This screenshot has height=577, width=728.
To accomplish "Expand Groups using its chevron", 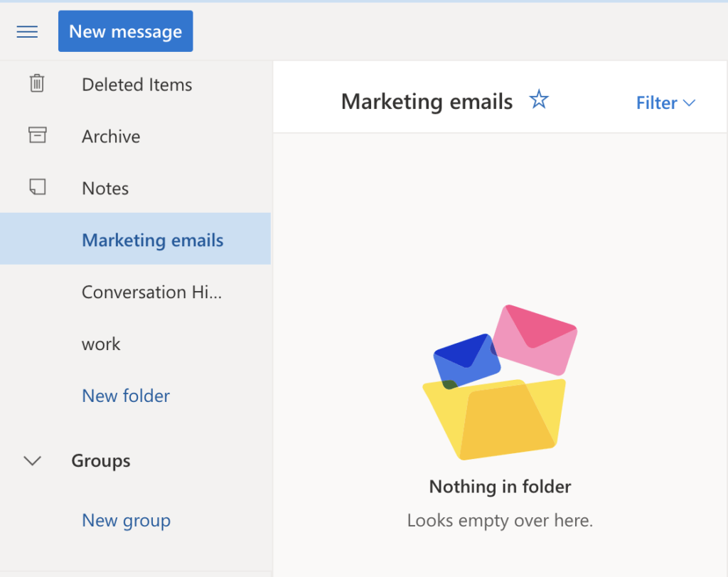I will point(32,461).
